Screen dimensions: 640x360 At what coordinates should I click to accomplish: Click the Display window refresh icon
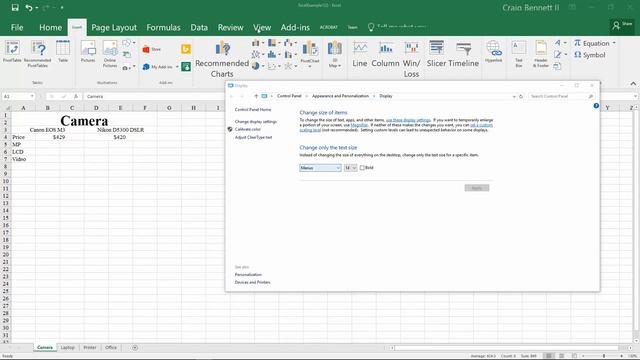point(521,96)
